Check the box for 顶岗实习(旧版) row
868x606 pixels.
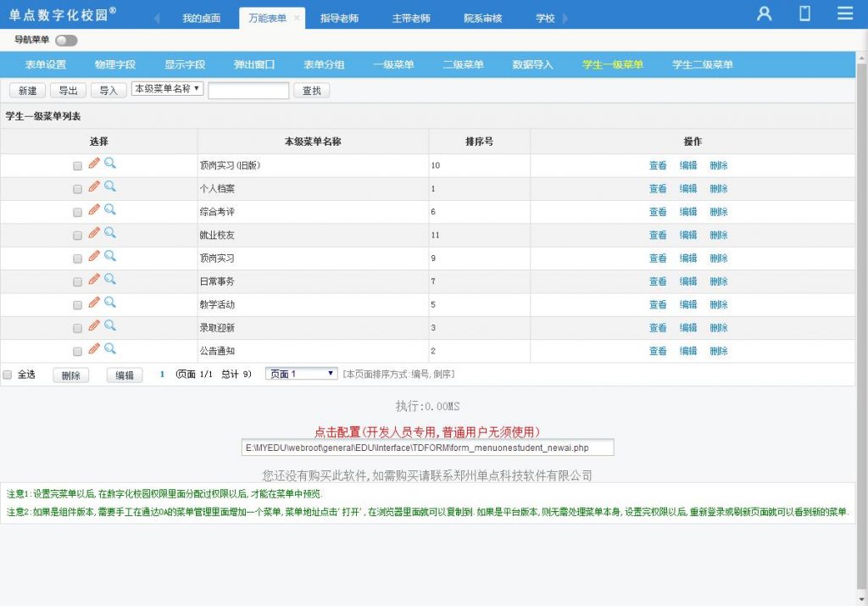click(77, 166)
